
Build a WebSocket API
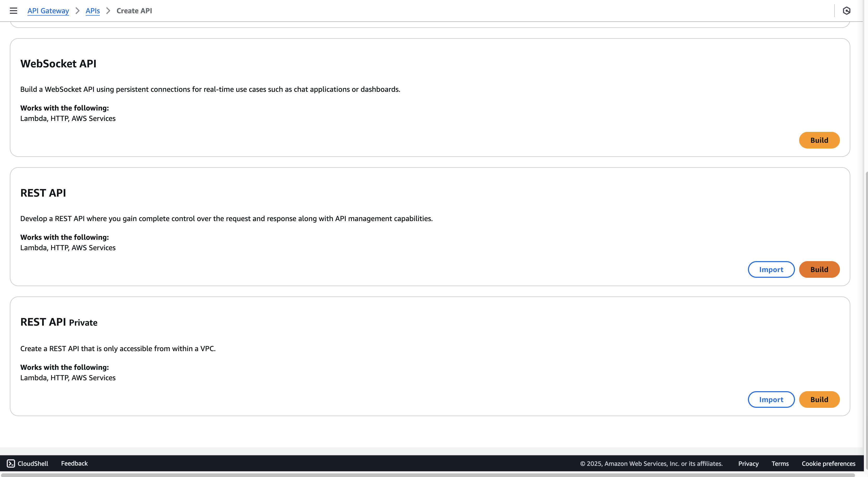coord(819,140)
